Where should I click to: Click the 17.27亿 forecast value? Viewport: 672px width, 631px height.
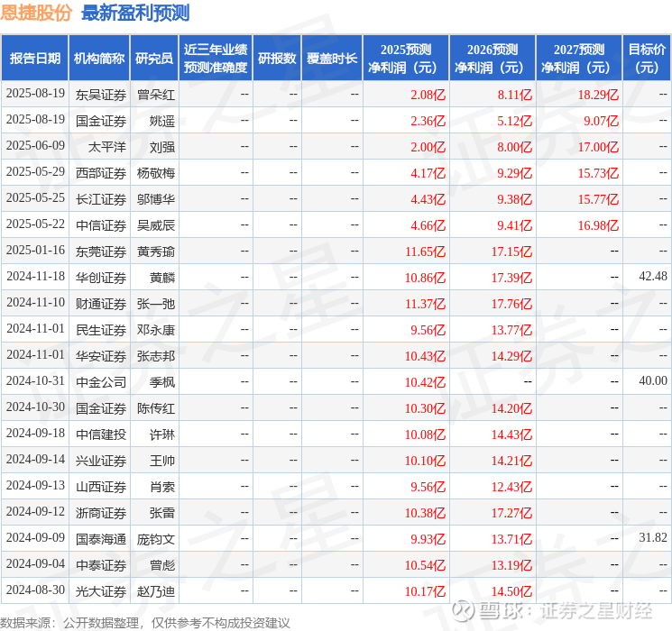click(x=511, y=513)
